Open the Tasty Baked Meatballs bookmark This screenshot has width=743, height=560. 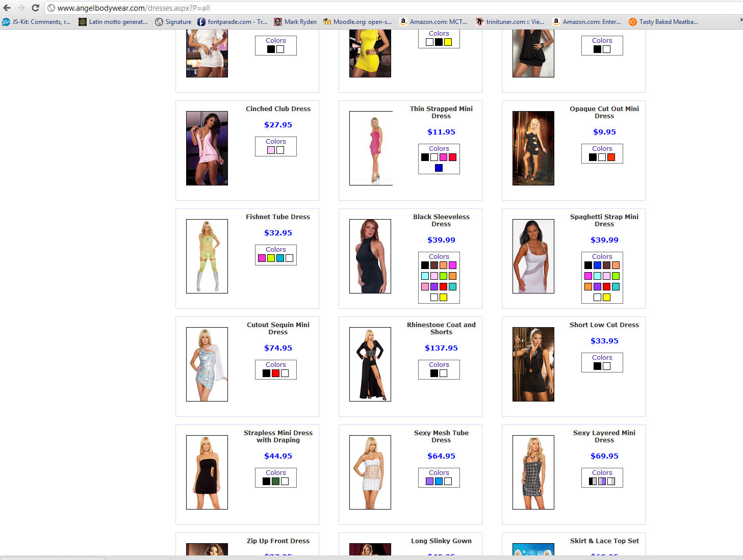coord(663,22)
